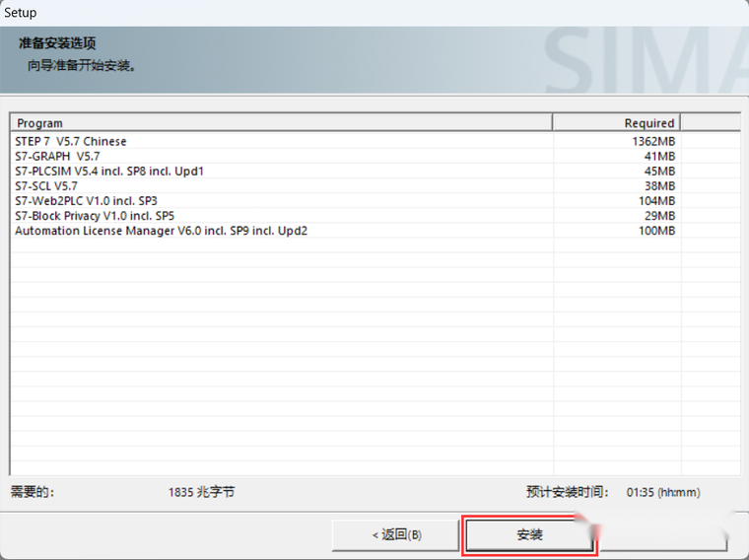749x560 pixels.
Task: Click the 安装 install button
Action: point(529,534)
